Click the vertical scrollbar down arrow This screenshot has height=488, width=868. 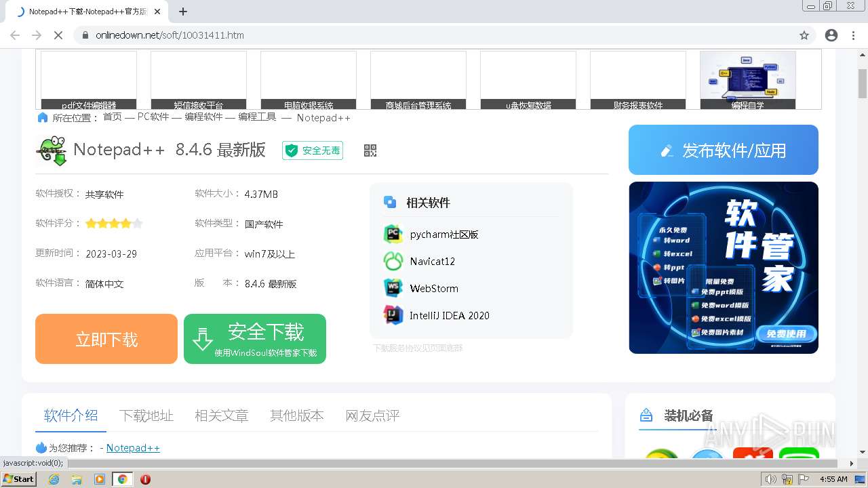pos(862,452)
